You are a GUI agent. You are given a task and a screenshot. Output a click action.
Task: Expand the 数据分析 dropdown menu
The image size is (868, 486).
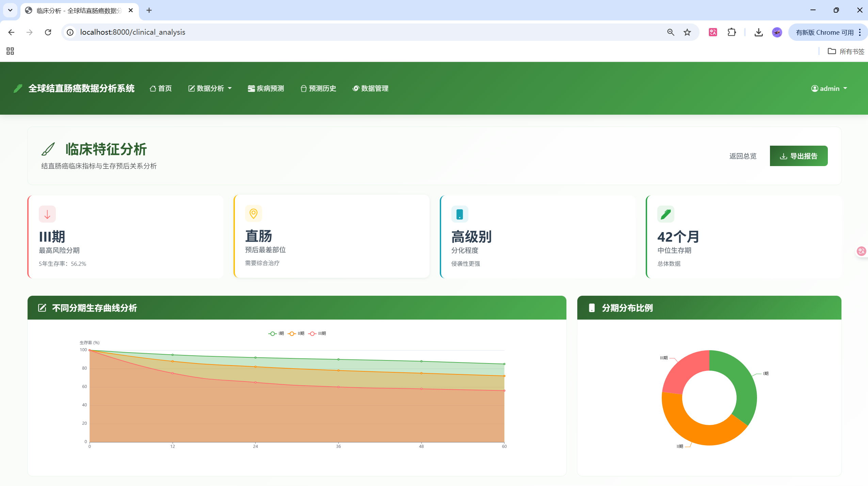pos(210,88)
